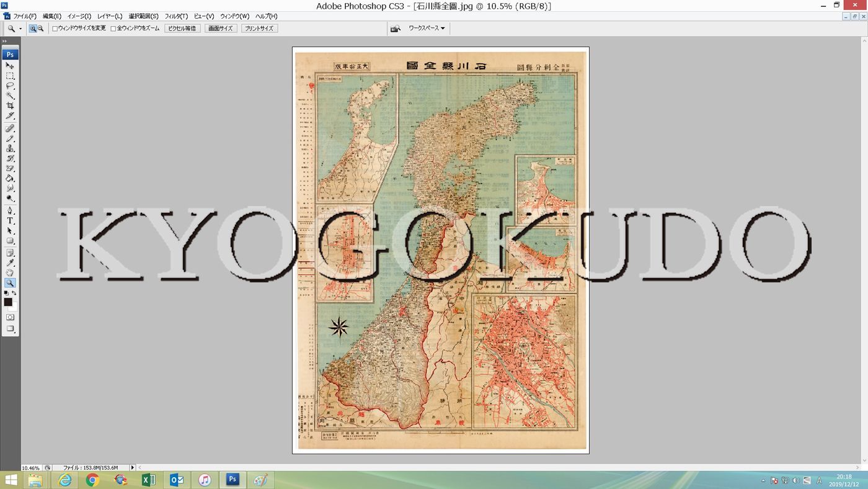
Task: Select the Eyedropper tool
Action: pyautogui.click(x=10, y=263)
